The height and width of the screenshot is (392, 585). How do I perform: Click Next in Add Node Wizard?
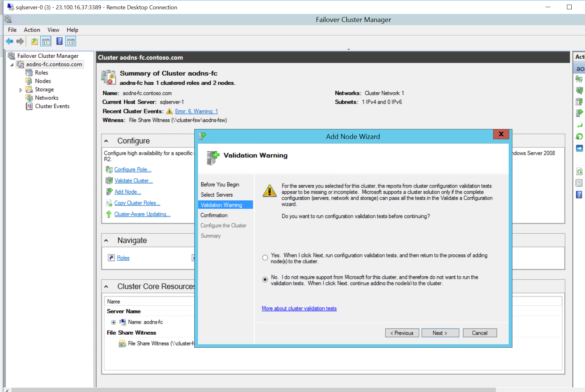click(x=440, y=333)
